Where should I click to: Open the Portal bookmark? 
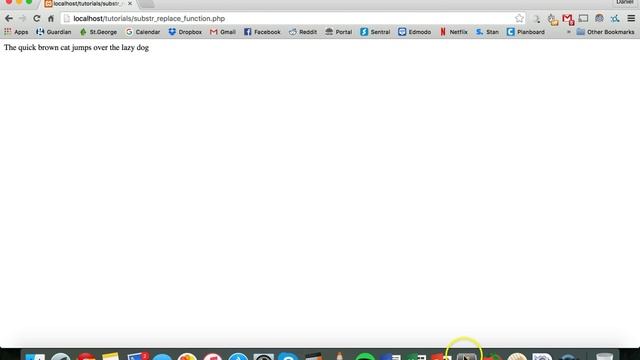pos(339,32)
